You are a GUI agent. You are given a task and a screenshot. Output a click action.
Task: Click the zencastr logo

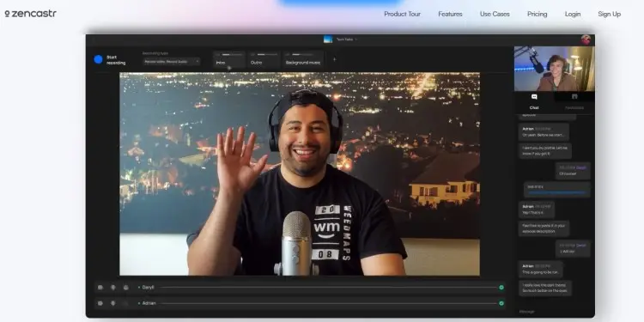pyautogui.click(x=30, y=14)
